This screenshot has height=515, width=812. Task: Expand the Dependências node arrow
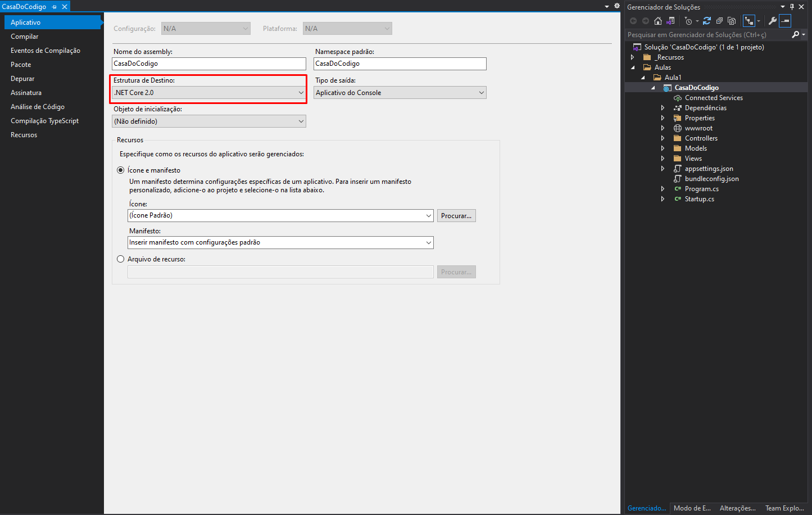click(663, 108)
